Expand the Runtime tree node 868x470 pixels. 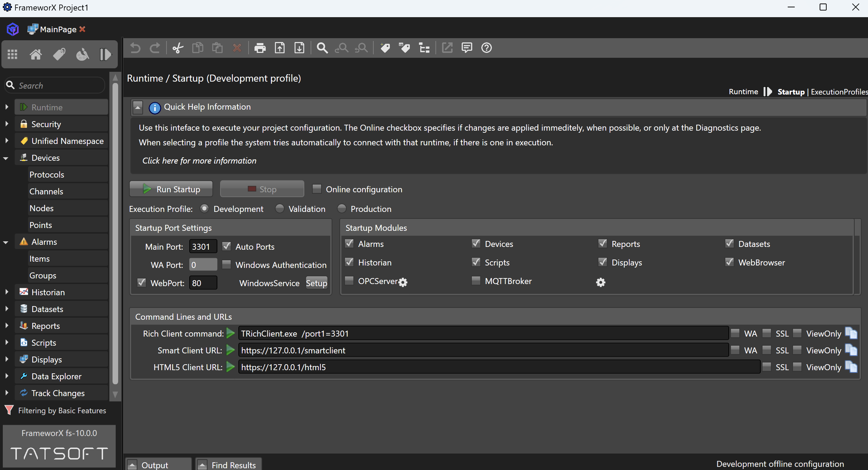tap(7, 107)
